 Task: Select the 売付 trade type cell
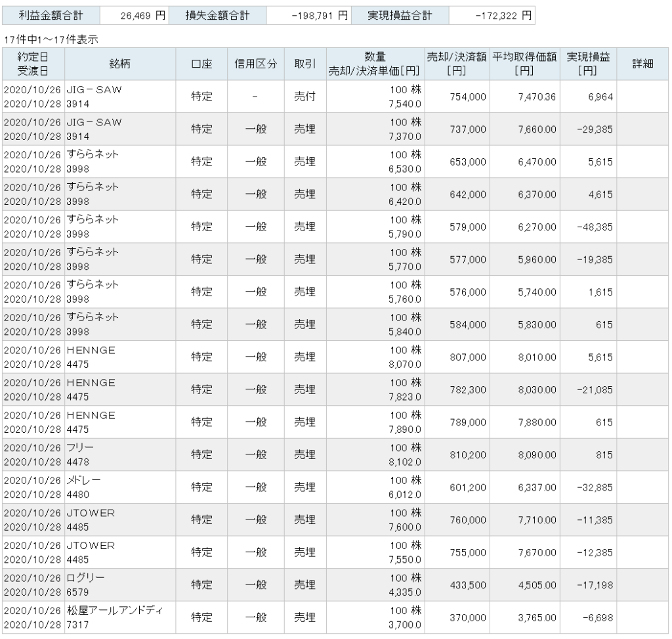(x=305, y=97)
